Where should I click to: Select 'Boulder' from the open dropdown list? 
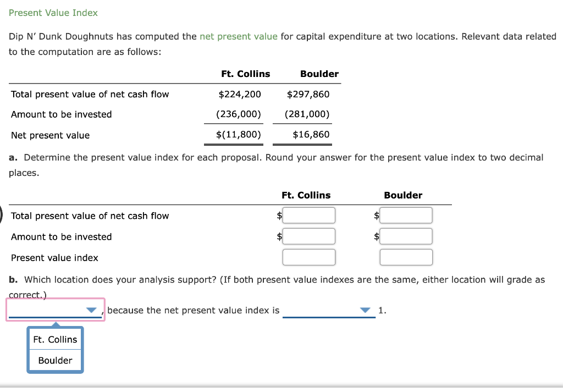tap(54, 360)
